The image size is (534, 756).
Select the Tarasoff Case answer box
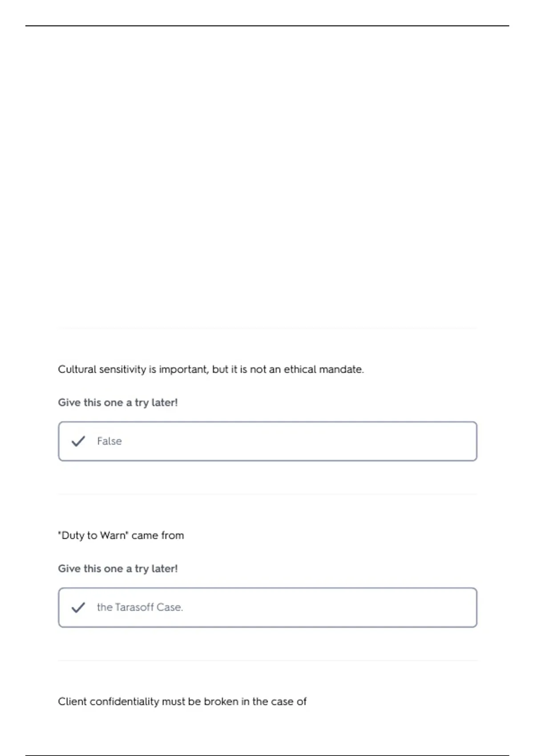click(267, 607)
